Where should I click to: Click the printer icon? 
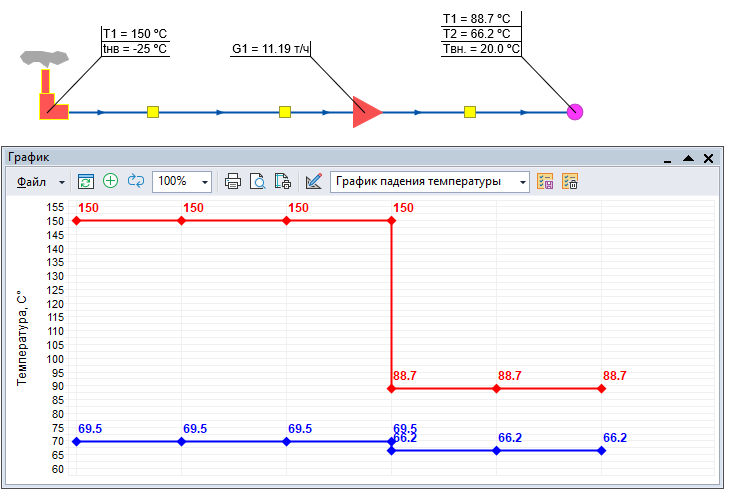point(233,181)
